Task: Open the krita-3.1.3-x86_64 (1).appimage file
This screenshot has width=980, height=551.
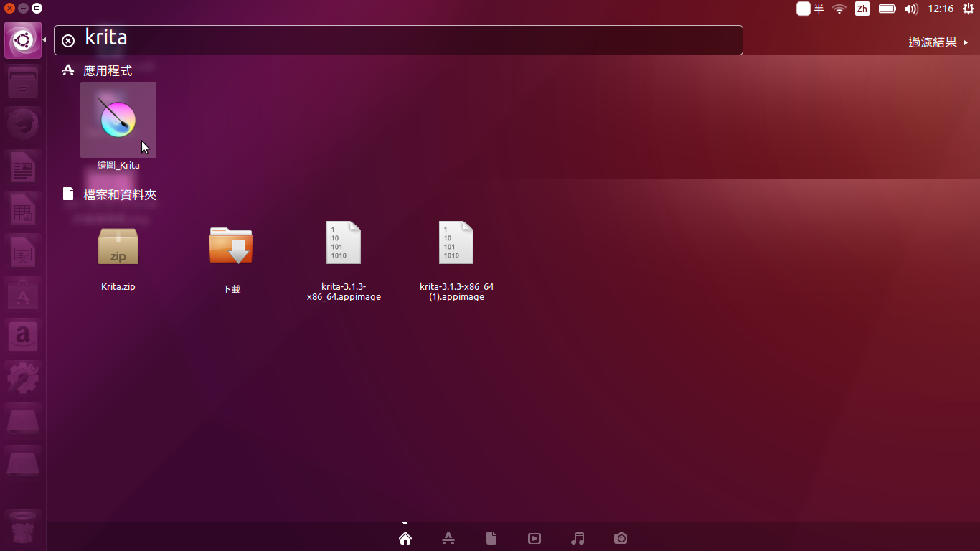Action: pos(456,242)
